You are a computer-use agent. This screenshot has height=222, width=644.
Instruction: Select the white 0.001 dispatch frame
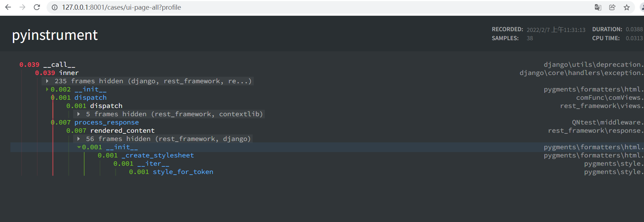[x=94, y=106]
